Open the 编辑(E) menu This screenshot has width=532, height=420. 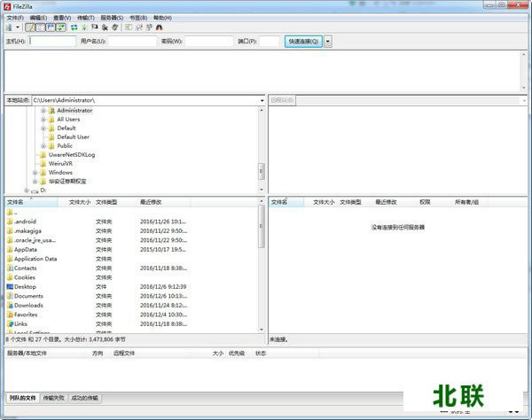tap(38, 18)
